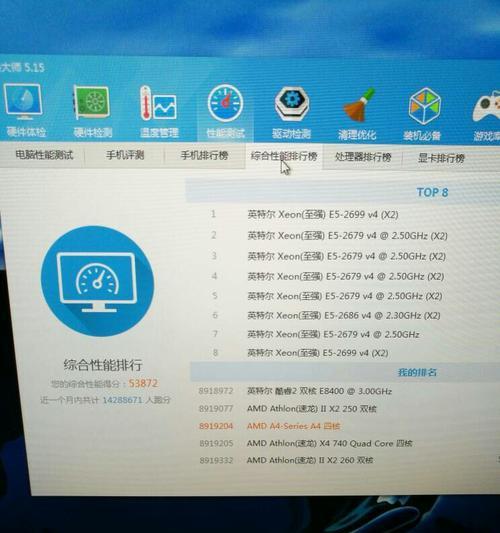Screen dimensions: 500x533
Task: Click rank number 8919332
Action: [x=216, y=461]
